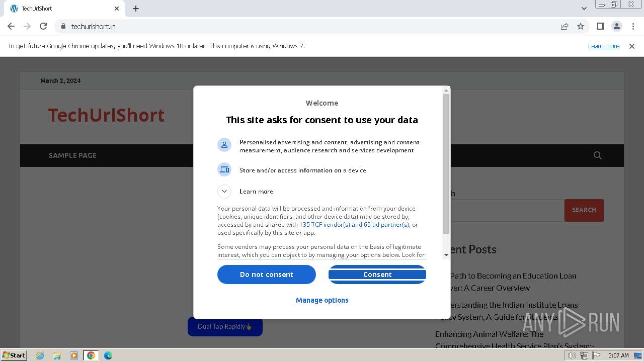
Task: Click the Consent button
Action: point(377,275)
